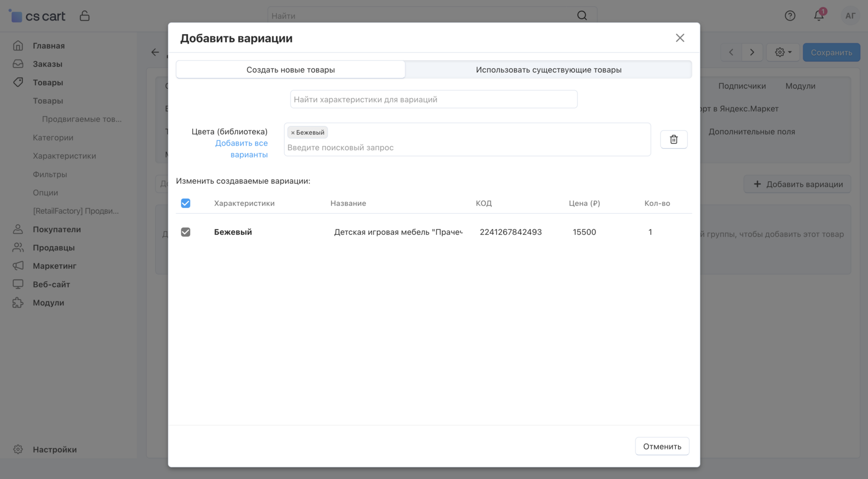Click the lock icon beside the logo
Image resolution: width=868 pixels, height=479 pixels.
click(x=85, y=16)
